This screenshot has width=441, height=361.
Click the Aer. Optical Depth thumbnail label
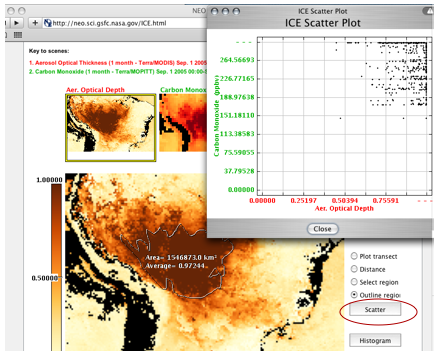click(x=95, y=90)
